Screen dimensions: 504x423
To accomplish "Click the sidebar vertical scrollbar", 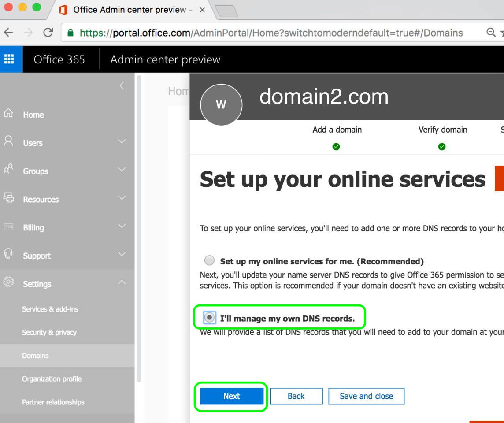I will click(139, 229).
